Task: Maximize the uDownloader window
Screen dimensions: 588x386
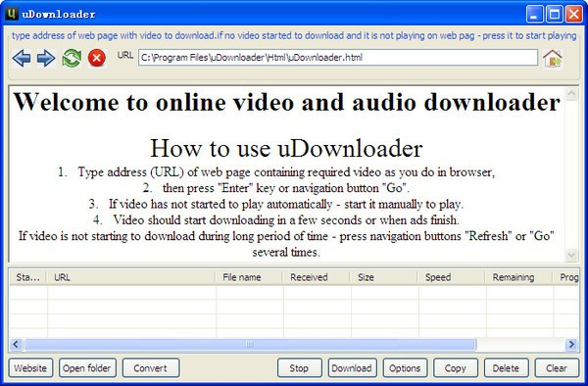Action: pos(555,15)
